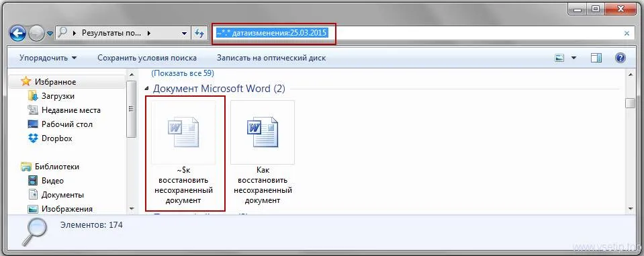Click the Рабочий стол monitor icon
Screen dimensions: 644x256
click(32, 124)
